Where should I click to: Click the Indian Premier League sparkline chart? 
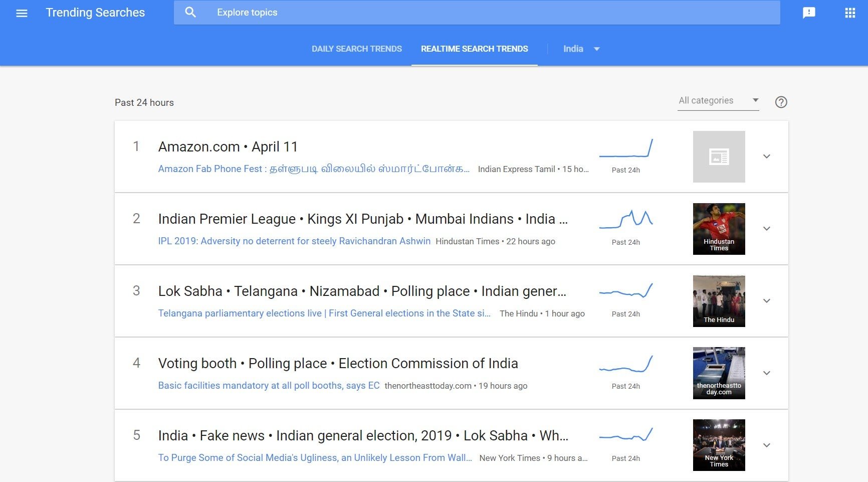click(626, 220)
